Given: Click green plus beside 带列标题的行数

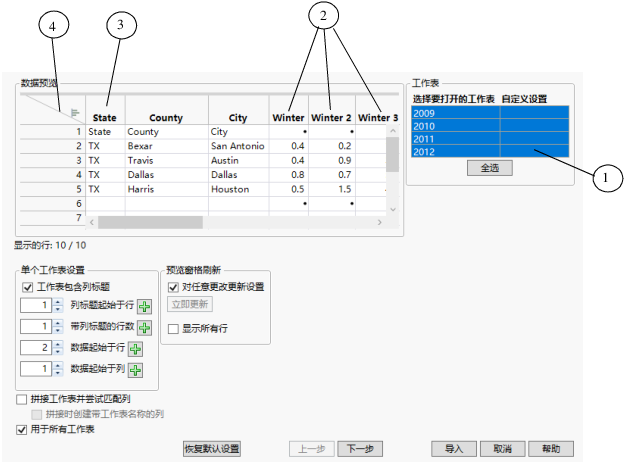Looking at the screenshot, I should pyautogui.click(x=144, y=328).
